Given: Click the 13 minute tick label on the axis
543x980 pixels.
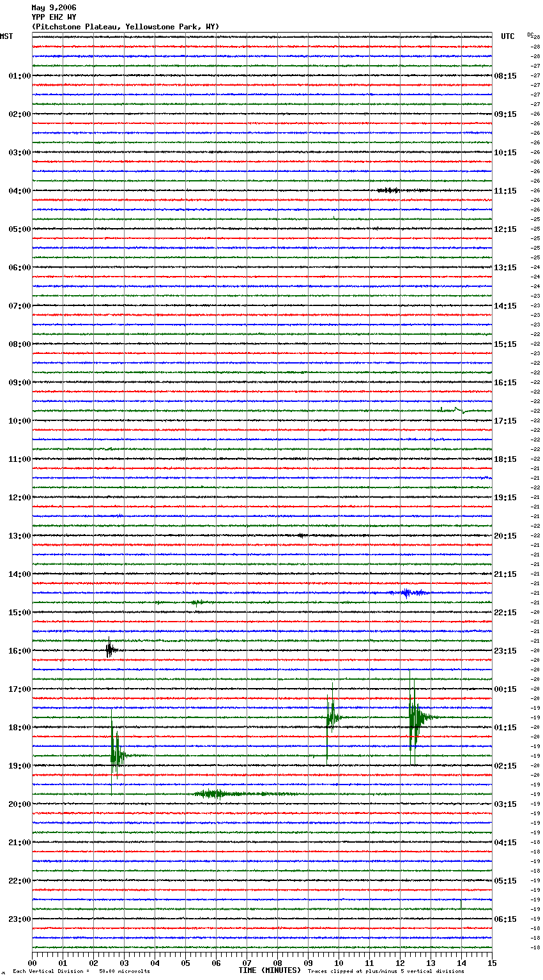Looking at the screenshot, I should [x=431, y=963].
